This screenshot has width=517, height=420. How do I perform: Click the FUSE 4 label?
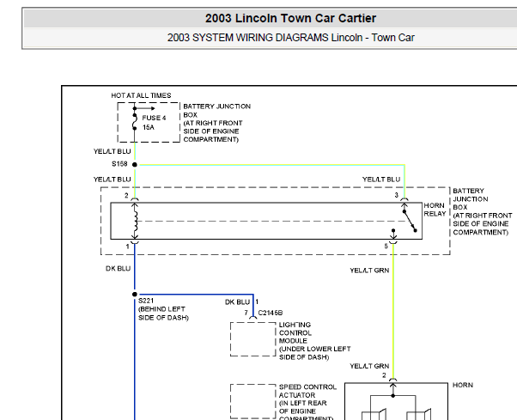(154, 118)
